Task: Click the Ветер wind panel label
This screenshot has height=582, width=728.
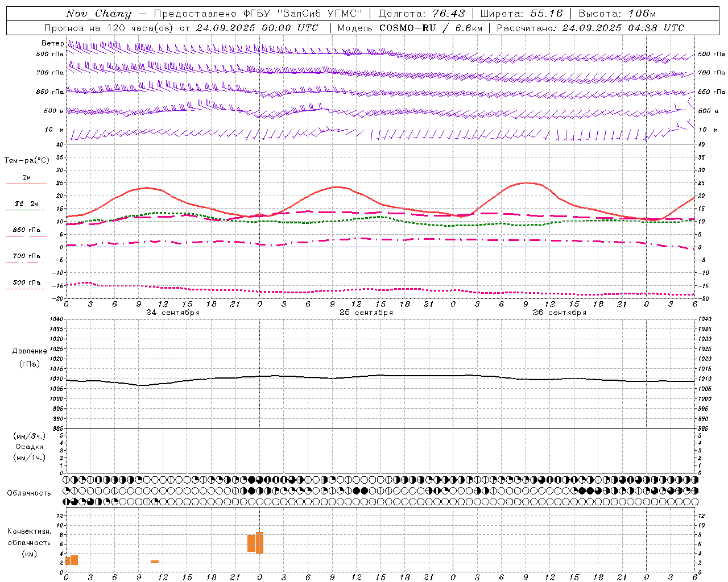Action: tap(52, 43)
